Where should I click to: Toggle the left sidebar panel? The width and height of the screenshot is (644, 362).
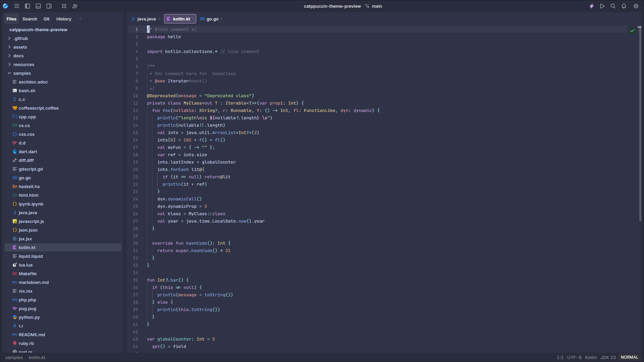pos(28,6)
